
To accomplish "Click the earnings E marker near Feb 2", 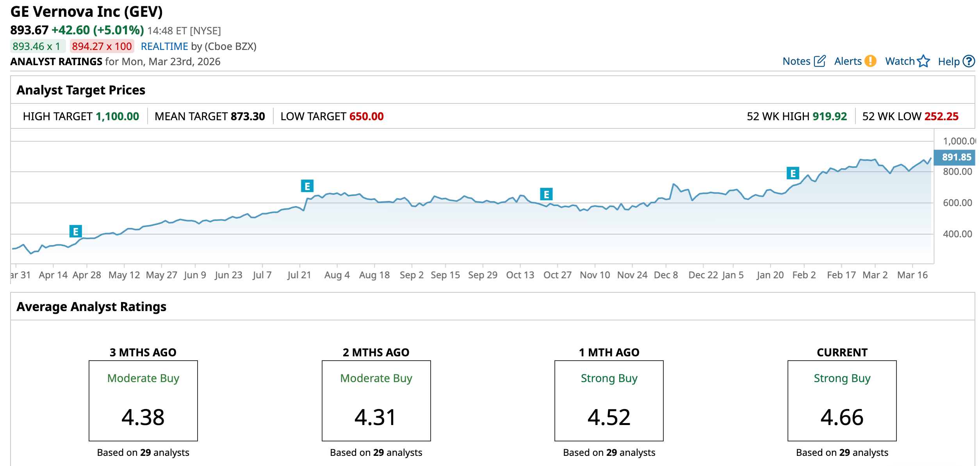I will 793,173.
